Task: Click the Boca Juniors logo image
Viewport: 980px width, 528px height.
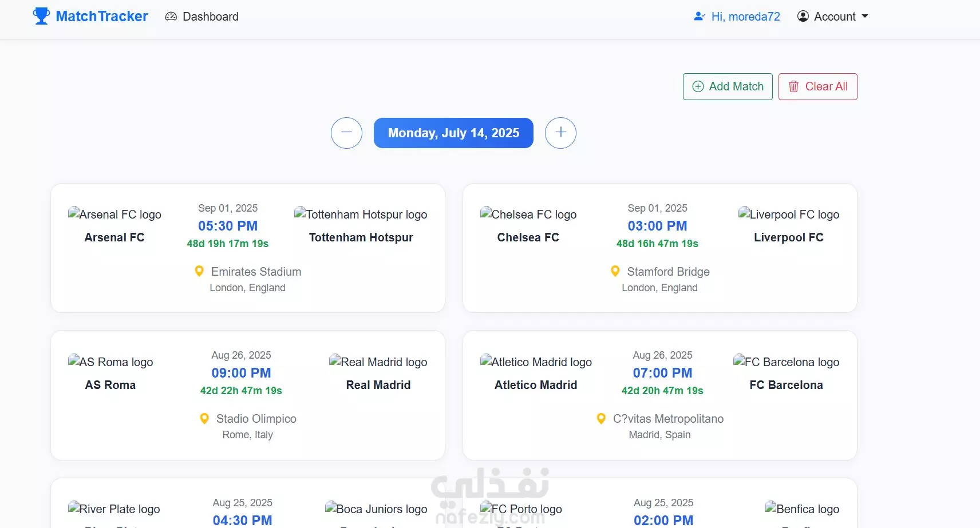Action: click(x=376, y=509)
